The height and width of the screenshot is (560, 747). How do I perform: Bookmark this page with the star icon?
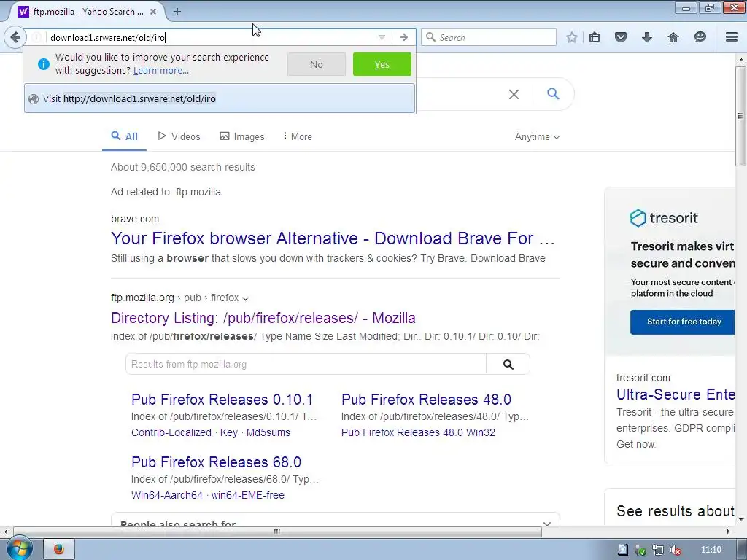tap(572, 37)
